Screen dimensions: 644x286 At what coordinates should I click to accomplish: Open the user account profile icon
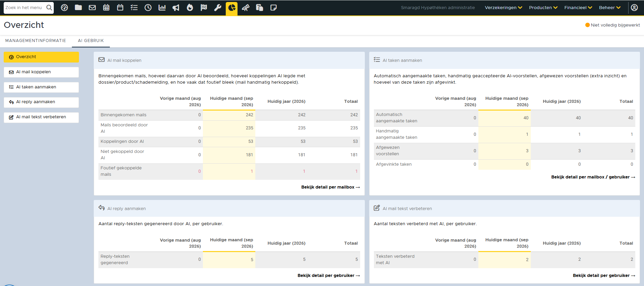634,8
